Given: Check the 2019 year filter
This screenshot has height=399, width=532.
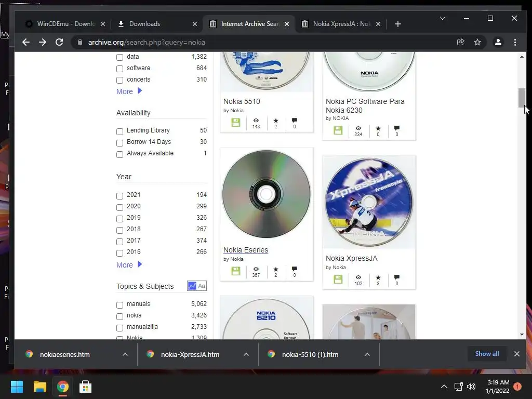Looking at the screenshot, I should (x=119, y=219).
